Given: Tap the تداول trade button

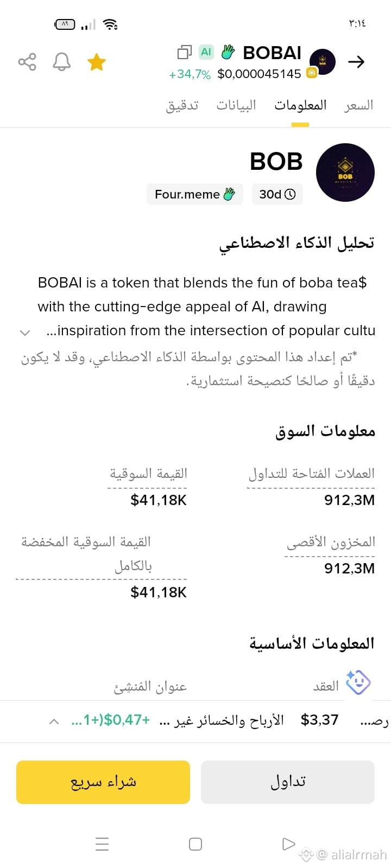Looking at the screenshot, I should point(288,782).
